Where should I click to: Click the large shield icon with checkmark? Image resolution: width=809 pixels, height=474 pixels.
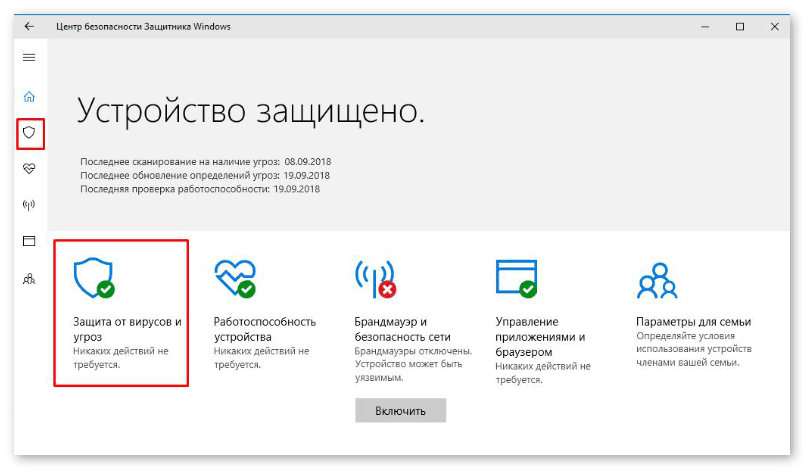94,279
